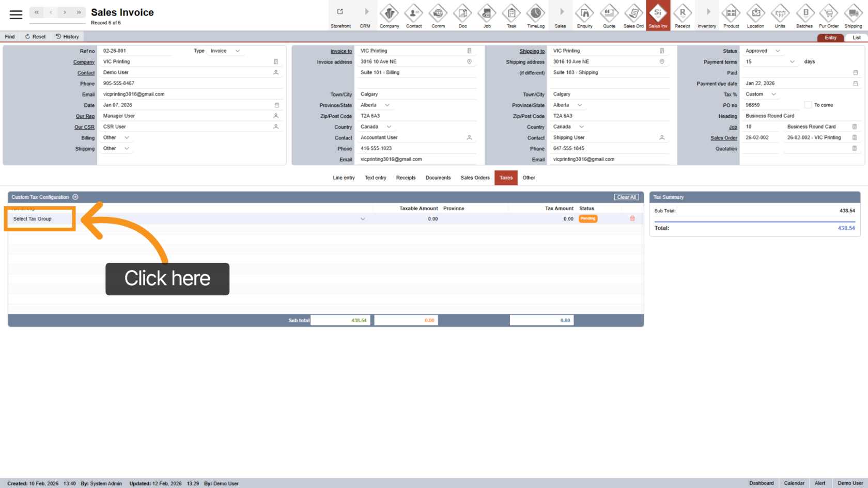Open calendar picker for Payment due date
The height and width of the screenshot is (488, 868).
click(x=855, y=83)
